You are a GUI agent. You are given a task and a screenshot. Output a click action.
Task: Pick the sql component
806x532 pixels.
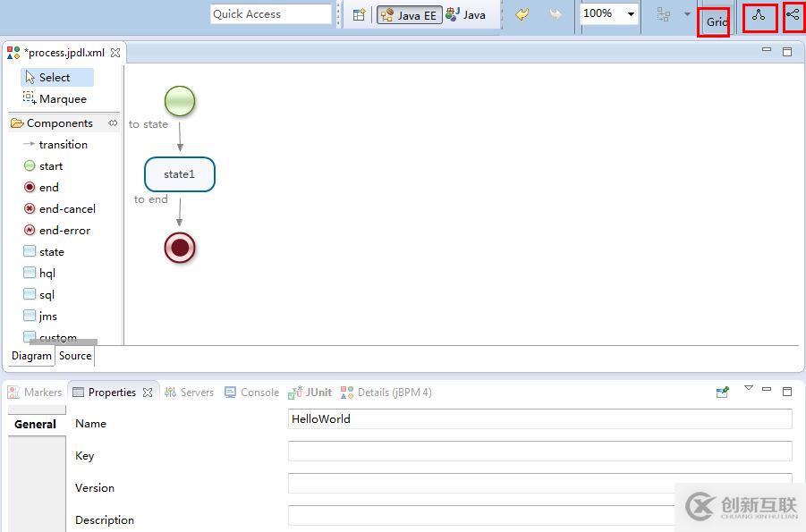coord(38,295)
